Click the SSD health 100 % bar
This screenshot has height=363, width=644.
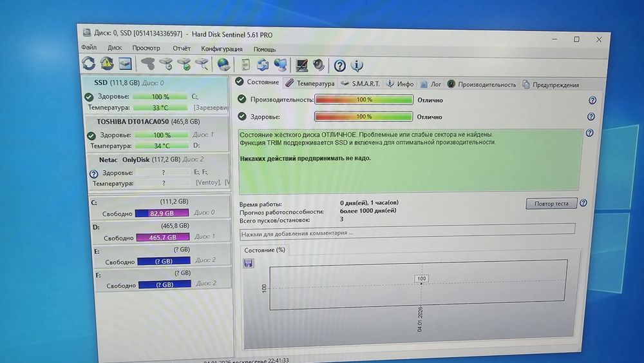point(160,97)
